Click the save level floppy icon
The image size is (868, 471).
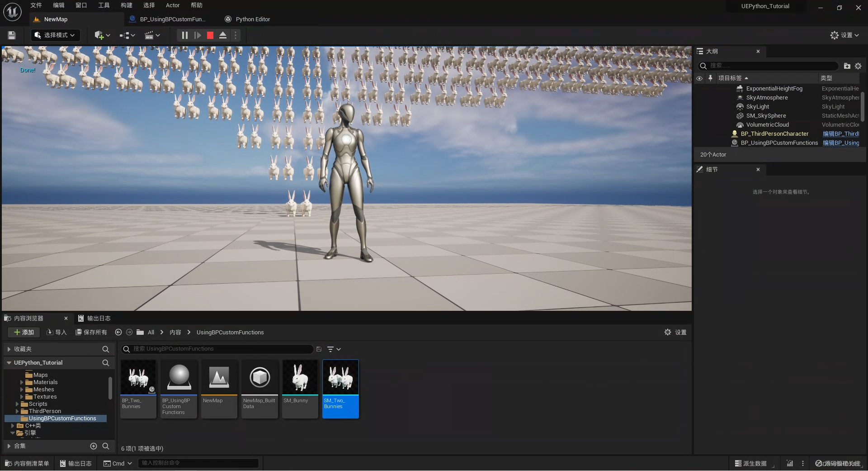coord(12,35)
